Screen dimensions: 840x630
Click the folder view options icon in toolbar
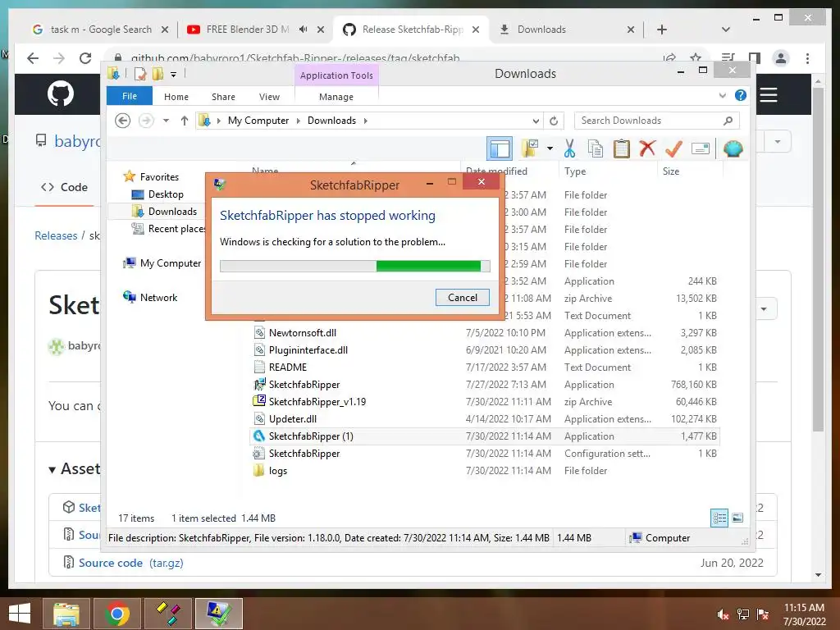531,148
